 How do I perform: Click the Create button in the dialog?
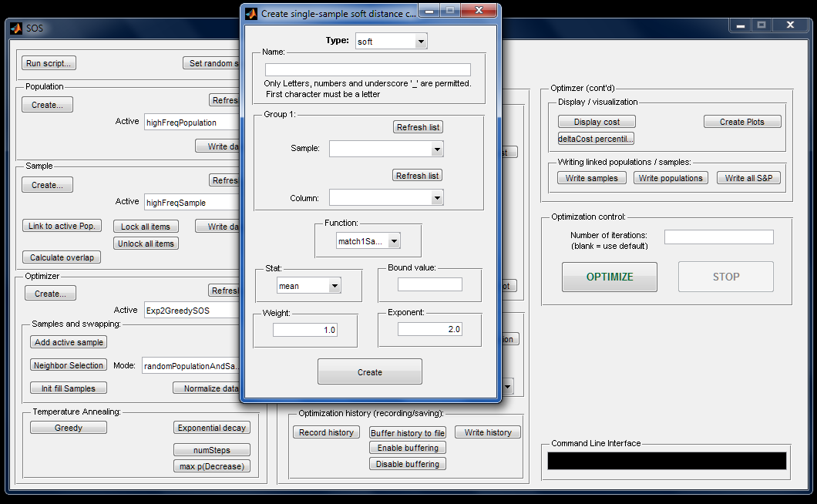[x=370, y=371]
